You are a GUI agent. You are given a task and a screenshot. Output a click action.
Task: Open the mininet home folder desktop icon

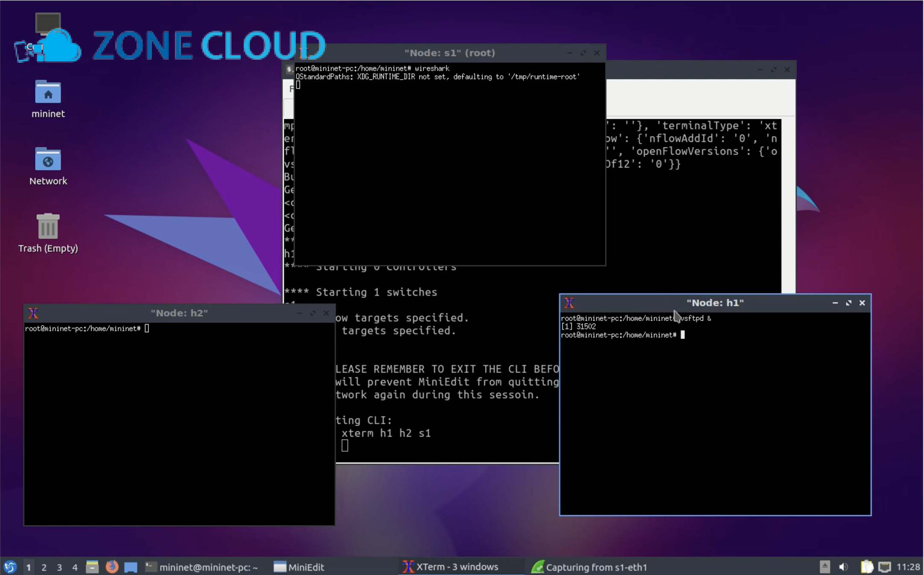click(x=48, y=98)
